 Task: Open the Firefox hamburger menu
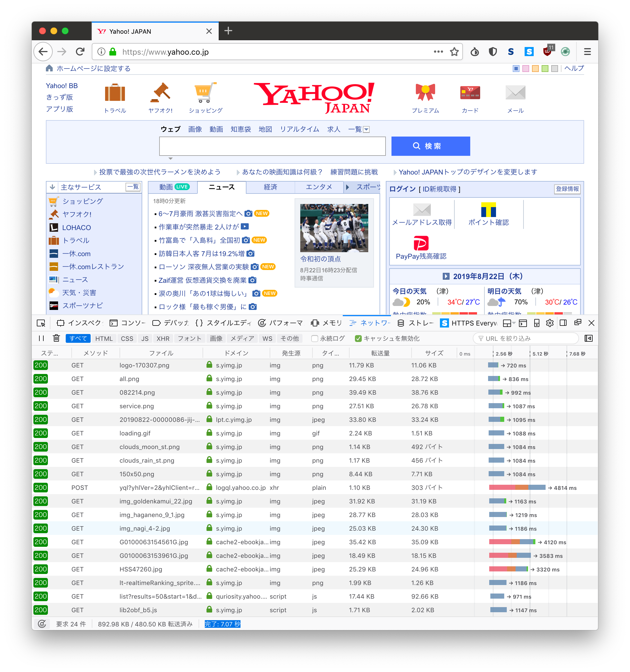[x=588, y=52]
